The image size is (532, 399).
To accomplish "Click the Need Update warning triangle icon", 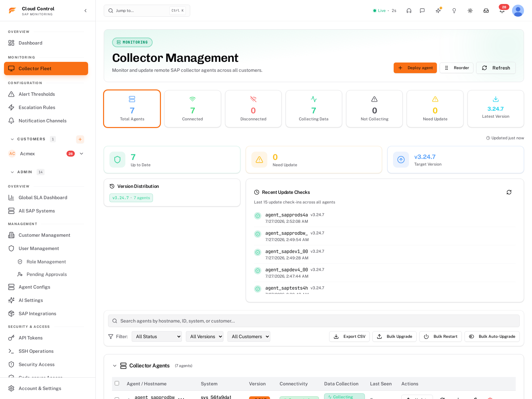I will pos(259,160).
